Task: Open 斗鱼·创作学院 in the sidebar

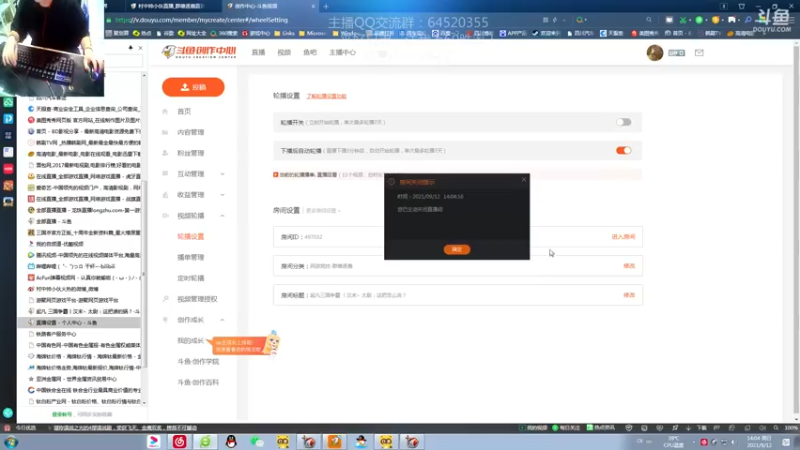Action: coord(198,361)
